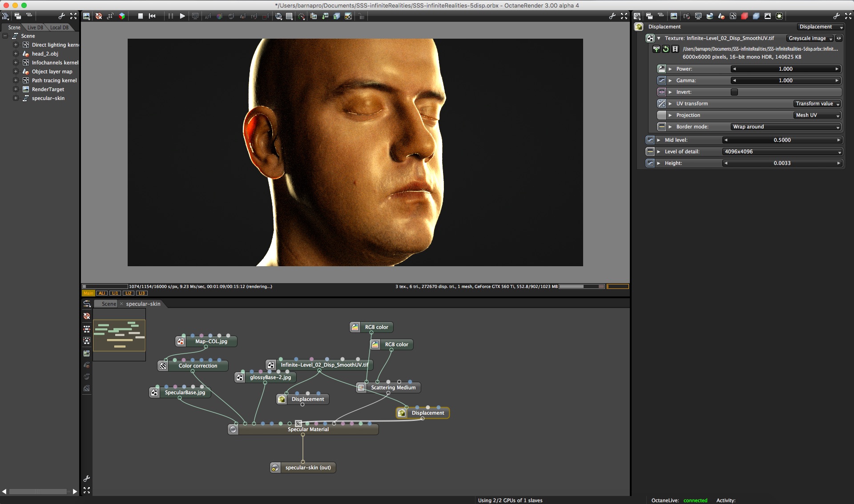Select the Main render pass button
This screenshot has height=504, width=854.
(89, 293)
